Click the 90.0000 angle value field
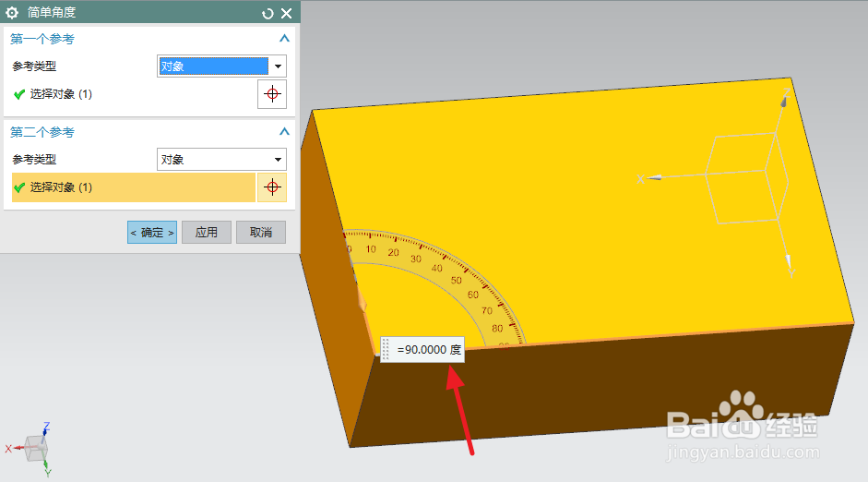Screen dimensions: 868x482 click(x=427, y=350)
